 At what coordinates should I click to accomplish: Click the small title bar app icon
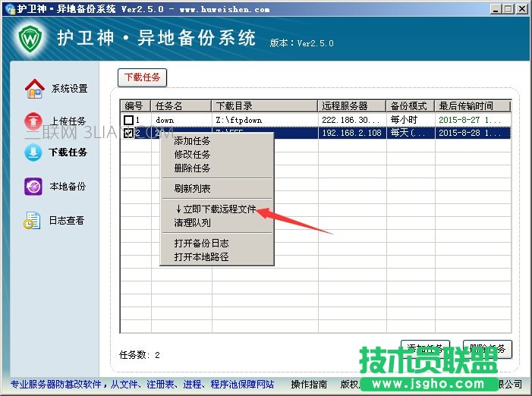tap(8, 8)
